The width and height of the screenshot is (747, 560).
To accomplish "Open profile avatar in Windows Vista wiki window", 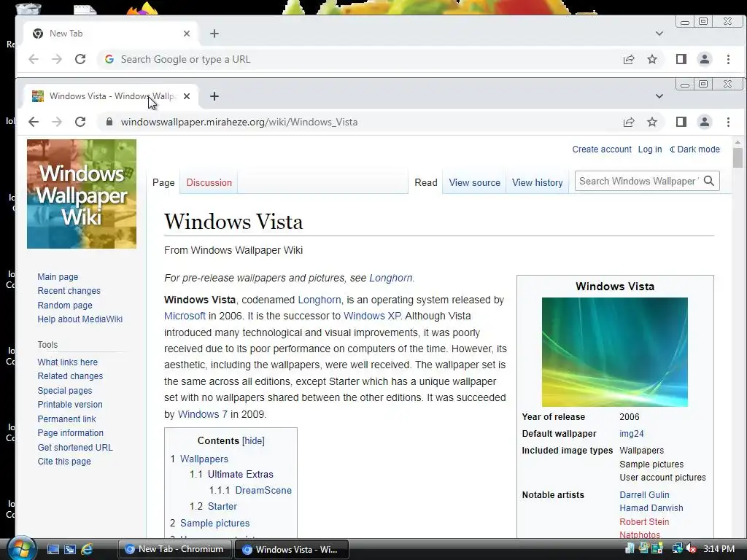I will tap(704, 122).
